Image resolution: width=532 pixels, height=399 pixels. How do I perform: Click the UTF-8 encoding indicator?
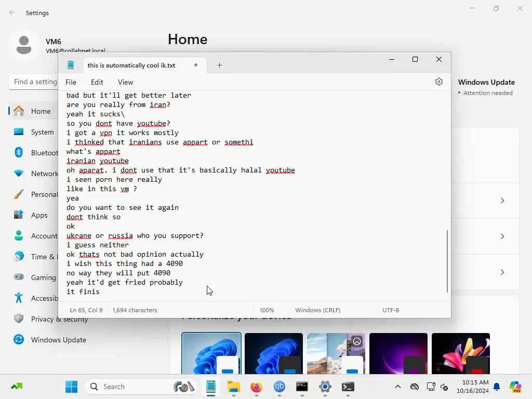click(x=391, y=310)
